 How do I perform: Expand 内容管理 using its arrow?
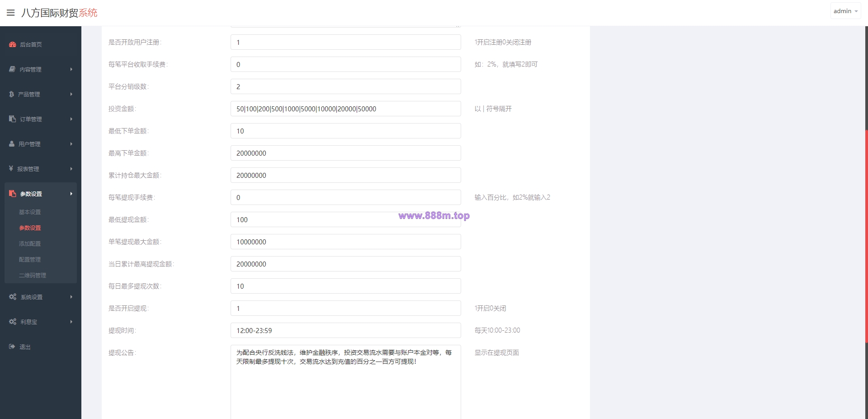[x=71, y=69]
